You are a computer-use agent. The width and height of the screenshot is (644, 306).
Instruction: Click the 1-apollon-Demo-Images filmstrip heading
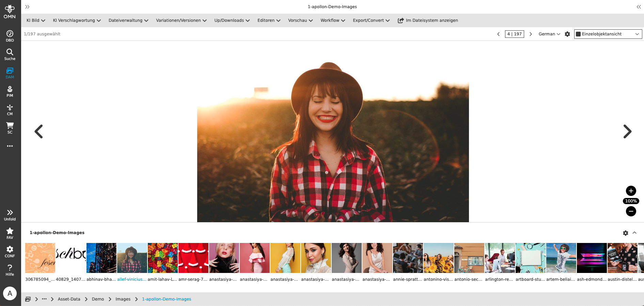(x=57, y=233)
